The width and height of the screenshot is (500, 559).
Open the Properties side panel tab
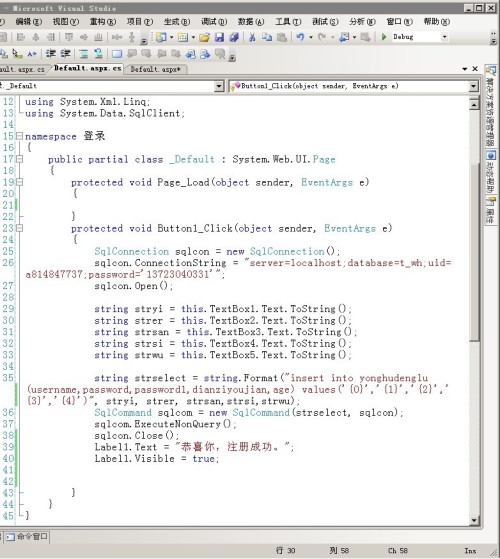click(490, 210)
